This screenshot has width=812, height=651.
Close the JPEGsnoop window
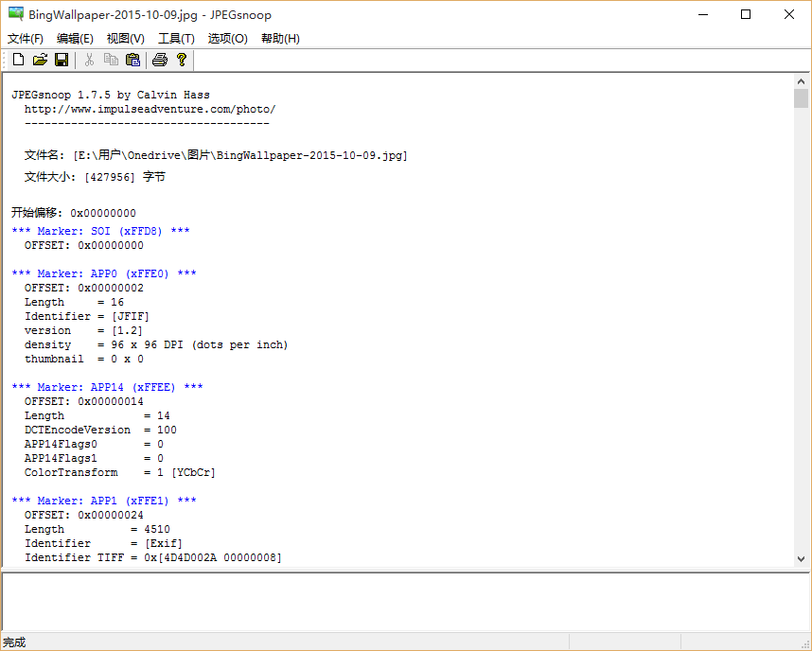click(x=789, y=15)
